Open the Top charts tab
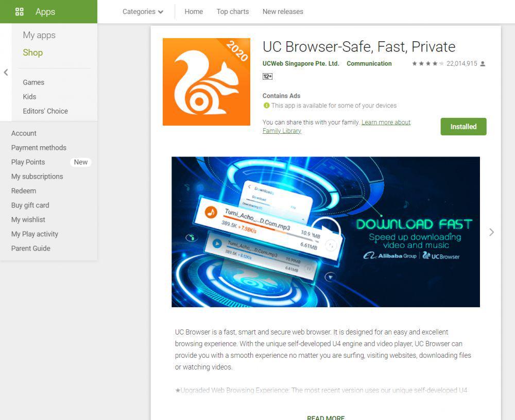This screenshot has height=420, width=515. click(x=233, y=11)
